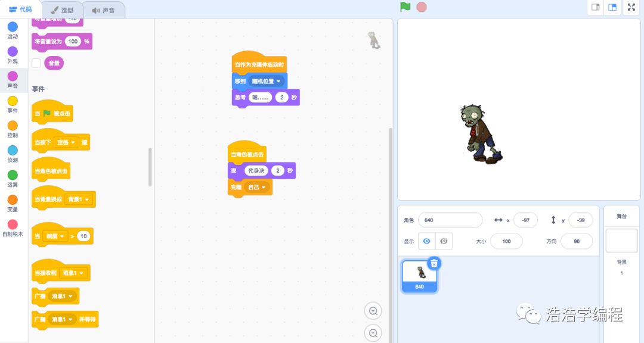Click the 舞台 panel label
The width and height of the screenshot is (644, 343).
pyautogui.click(x=621, y=216)
